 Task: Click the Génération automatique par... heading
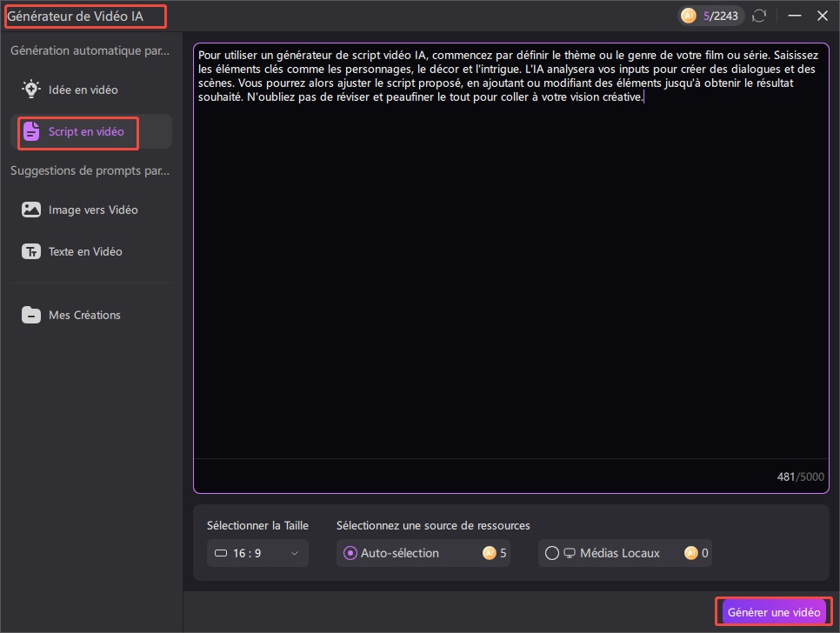pos(90,50)
